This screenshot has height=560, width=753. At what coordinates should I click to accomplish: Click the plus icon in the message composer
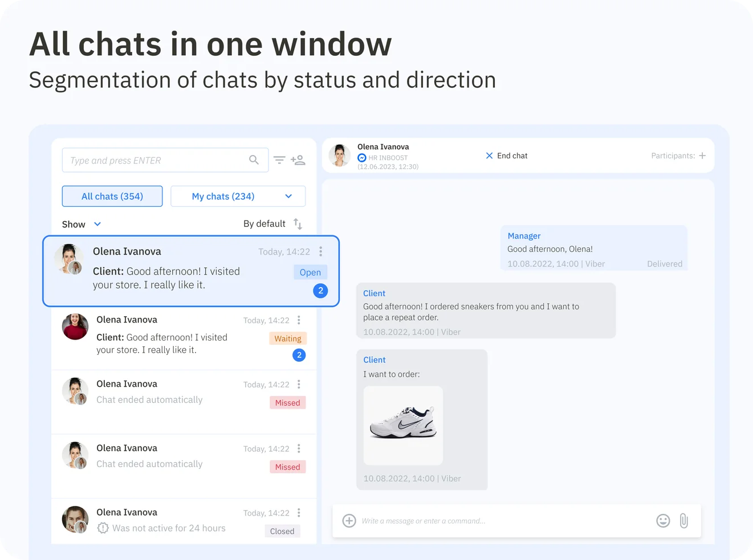(349, 521)
